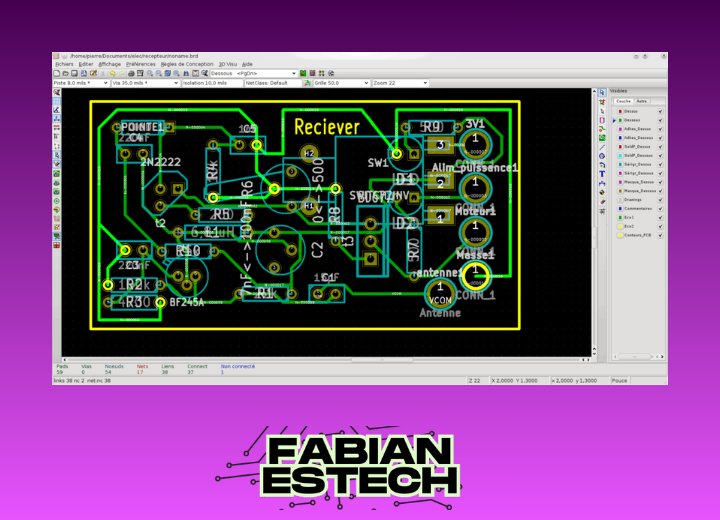
Task: Switch to the Autre tab
Action: click(x=641, y=101)
